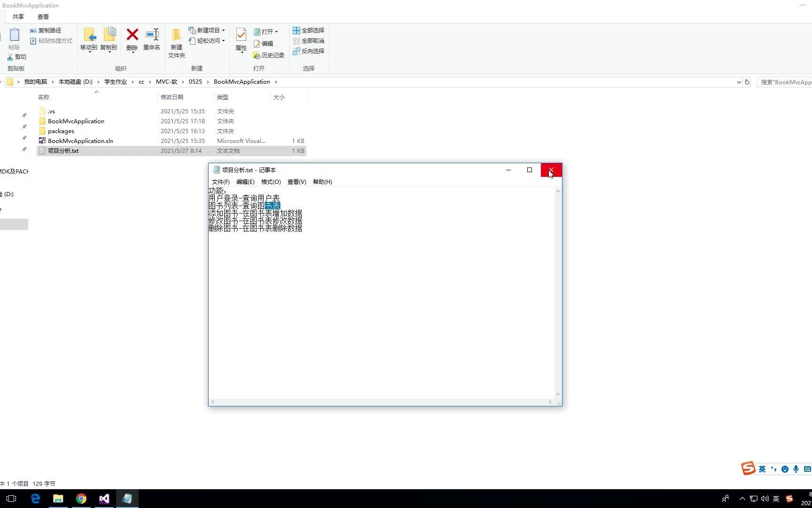
Task: Click 0525 in the address breadcrumb
Action: coord(195,82)
